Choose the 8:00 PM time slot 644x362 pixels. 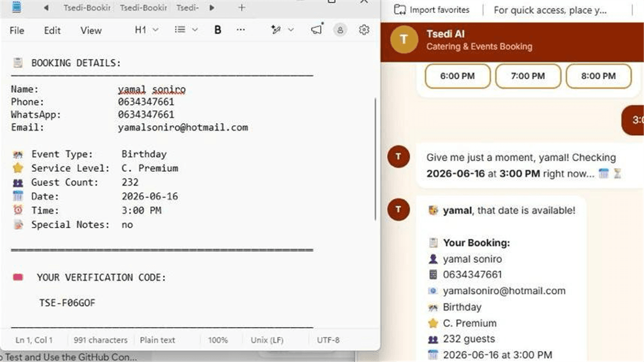pos(599,76)
